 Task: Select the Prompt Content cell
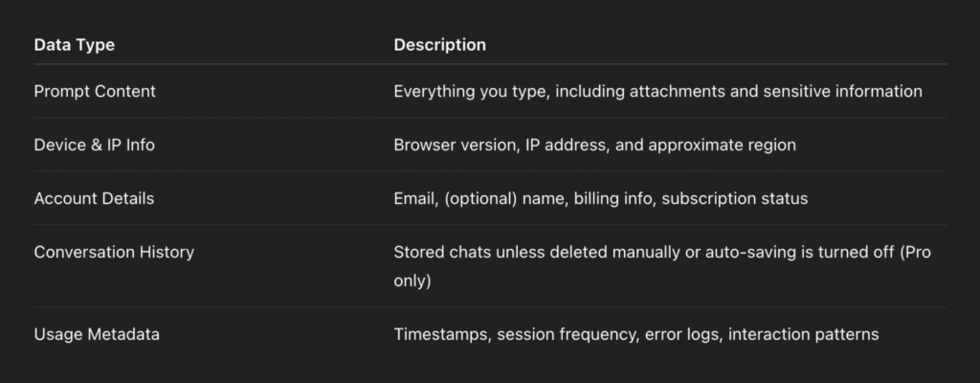click(x=95, y=91)
